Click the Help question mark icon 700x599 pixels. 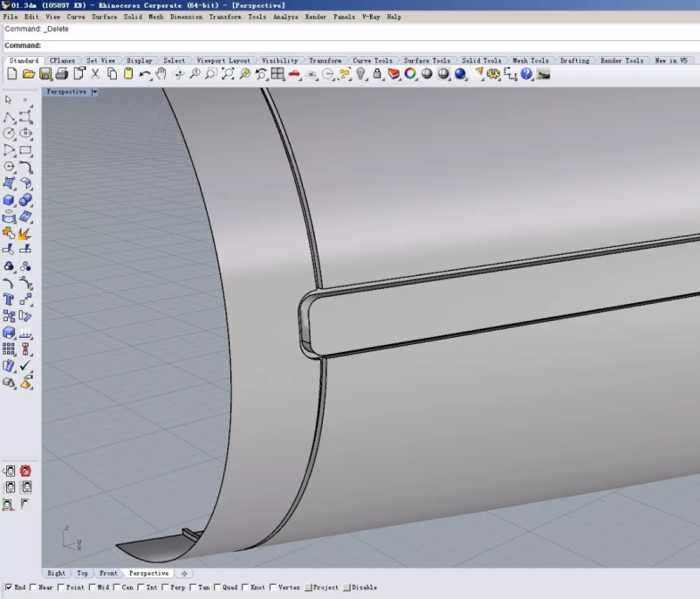pos(526,74)
